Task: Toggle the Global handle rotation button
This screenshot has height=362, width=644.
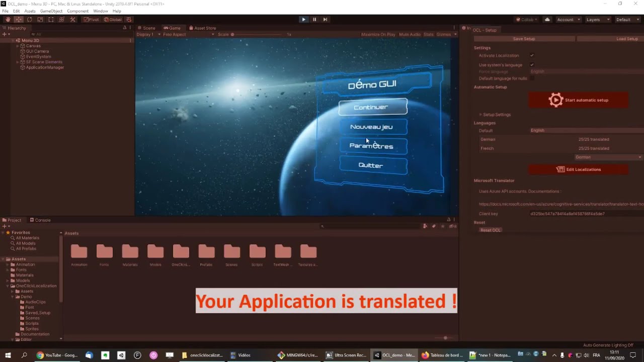Action: 113,20
